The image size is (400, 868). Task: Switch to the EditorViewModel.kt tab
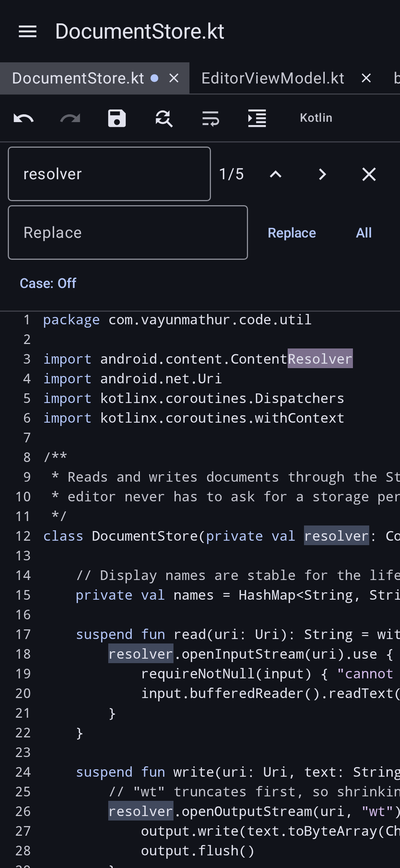point(273,78)
